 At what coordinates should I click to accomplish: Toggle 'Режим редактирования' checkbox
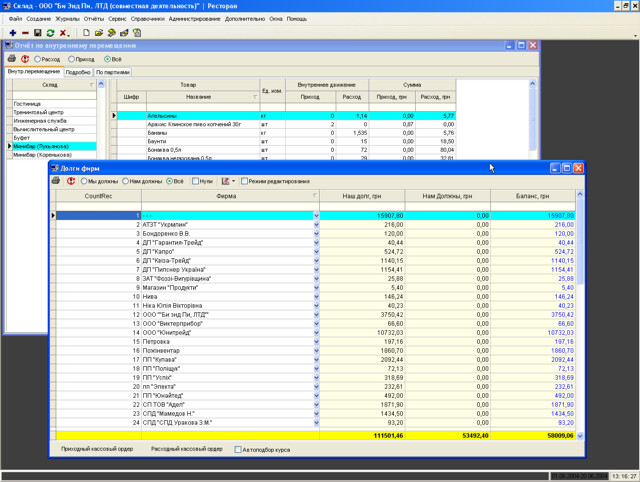(244, 181)
